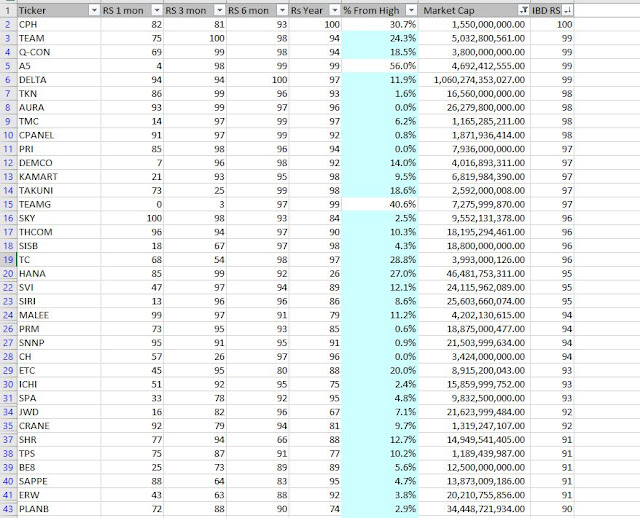This screenshot has width=640, height=518.
Task: Select the HANA ticker cell
Action: point(59,273)
